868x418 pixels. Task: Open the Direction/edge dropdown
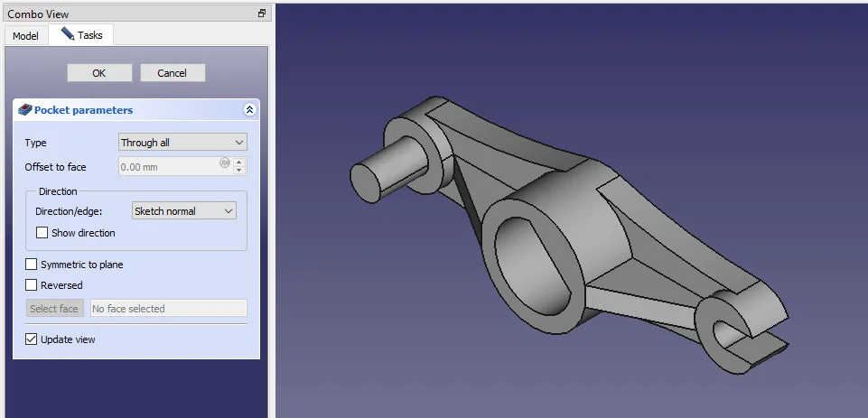pyautogui.click(x=183, y=211)
